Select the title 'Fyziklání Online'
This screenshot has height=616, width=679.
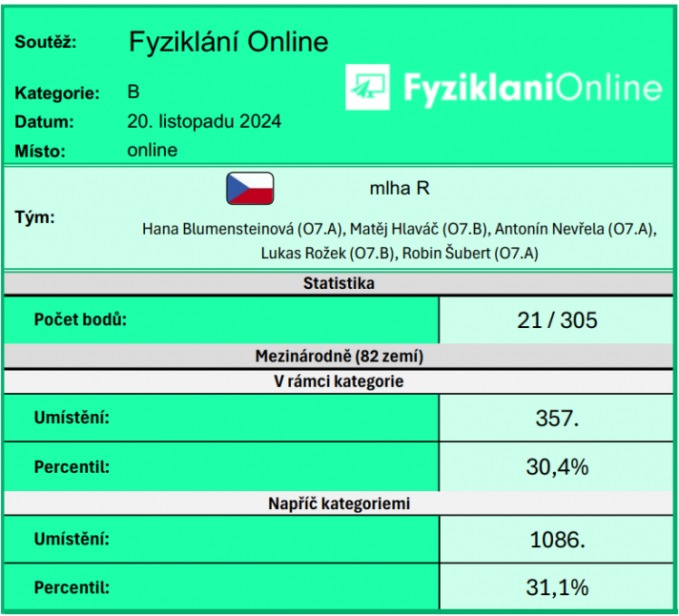[x=228, y=42]
